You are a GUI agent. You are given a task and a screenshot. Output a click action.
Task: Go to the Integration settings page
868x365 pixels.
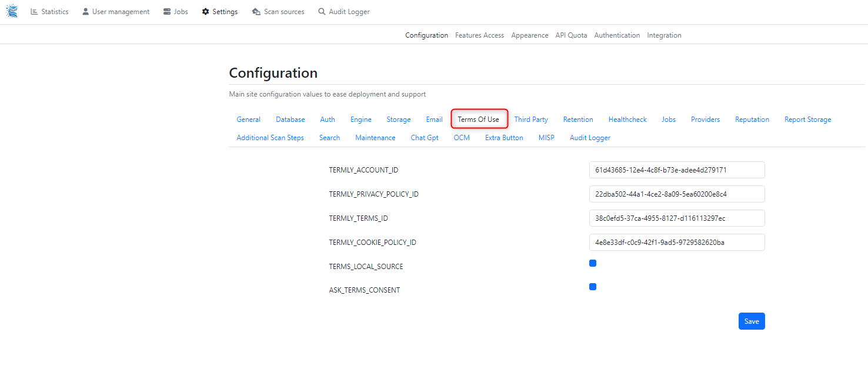tap(664, 35)
